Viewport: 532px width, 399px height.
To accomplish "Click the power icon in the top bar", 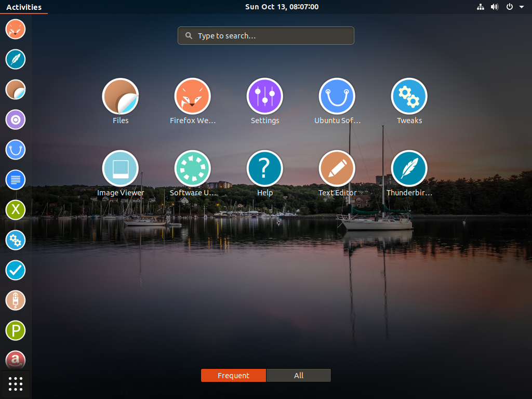I will click(510, 7).
